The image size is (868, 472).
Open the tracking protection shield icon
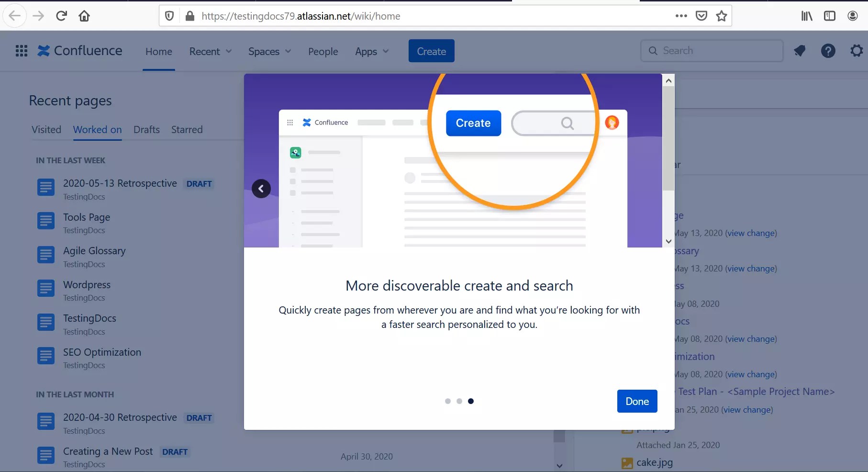[169, 16]
